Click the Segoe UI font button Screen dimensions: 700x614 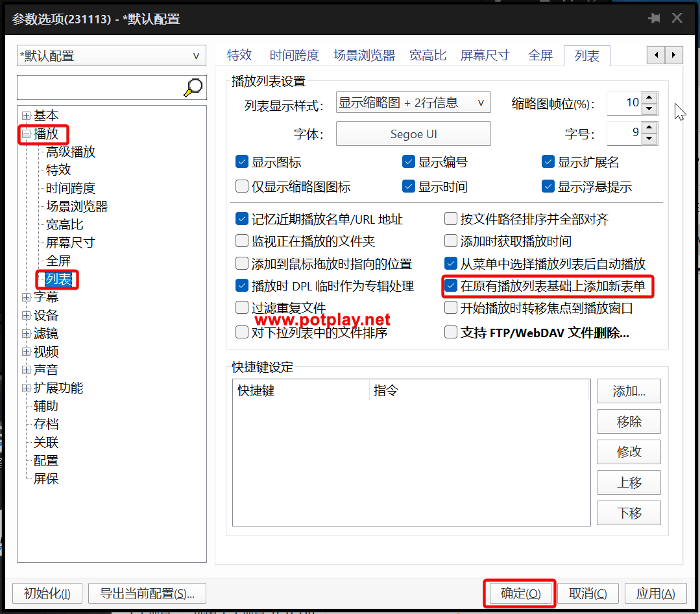[413, 134]
